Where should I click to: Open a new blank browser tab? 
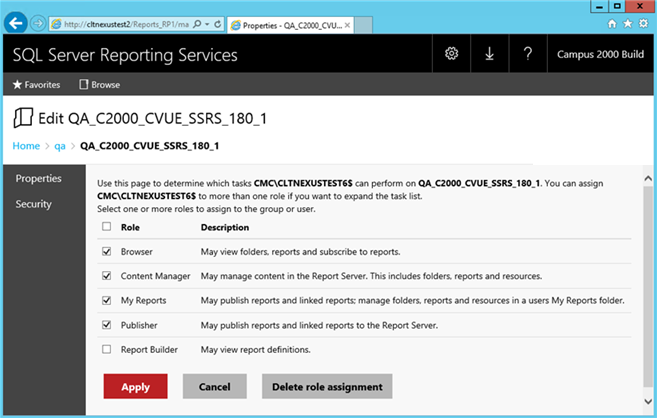pos(363,25)
